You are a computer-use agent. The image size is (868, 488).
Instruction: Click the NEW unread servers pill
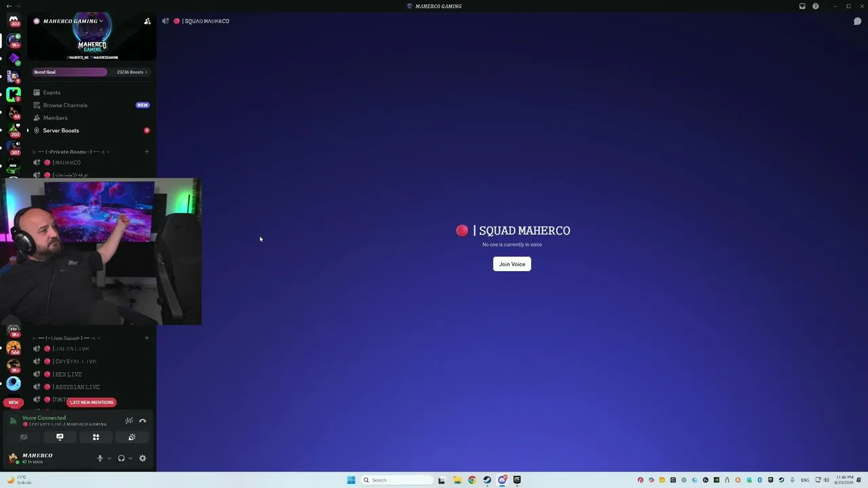14,403
